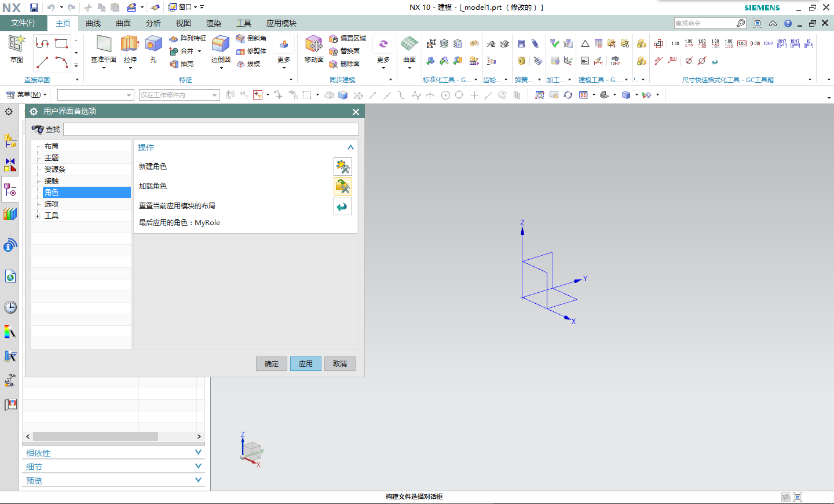Click the 偏置区域 offset region tool

[x=348, y=38]
